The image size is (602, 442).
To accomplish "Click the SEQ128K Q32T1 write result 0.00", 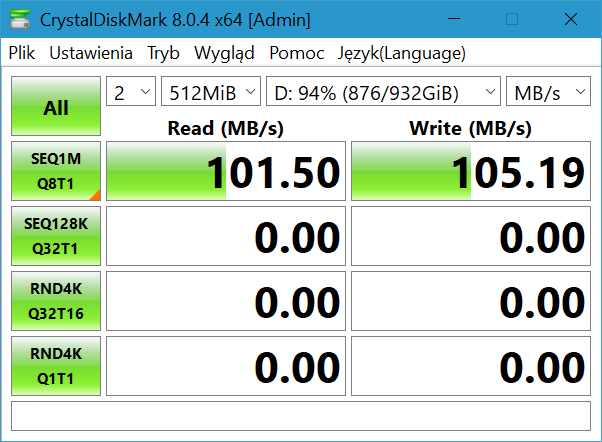I will click(471, 236).
